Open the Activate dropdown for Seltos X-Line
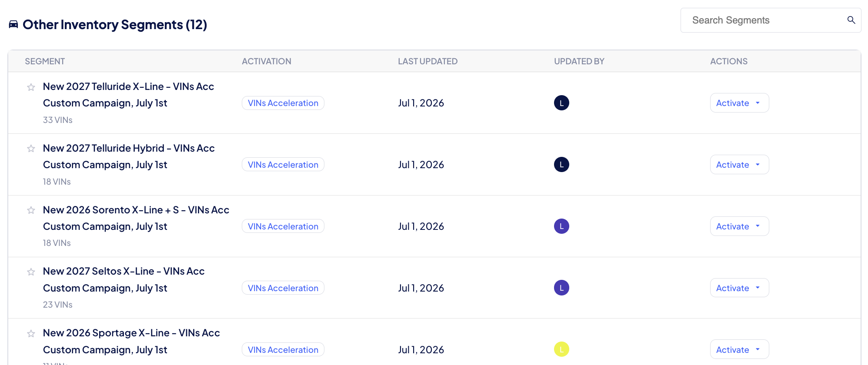This screenshot has width=868, height=365. [x=739, y=288]
